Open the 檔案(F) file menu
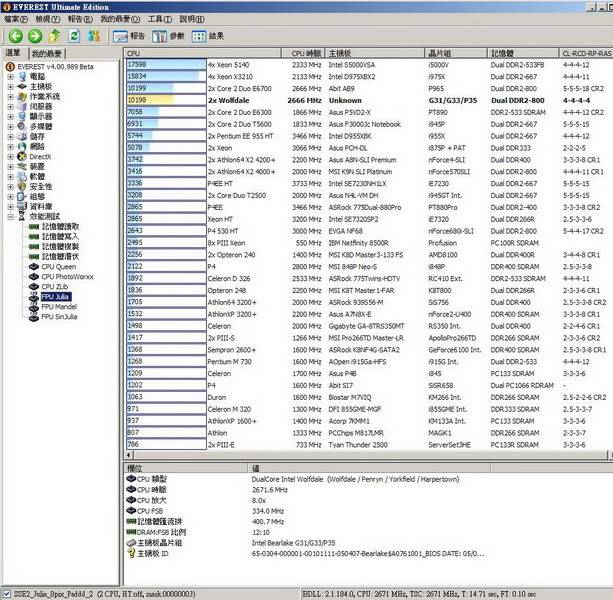This screenshot has height=600, width=613. [16, 19]
